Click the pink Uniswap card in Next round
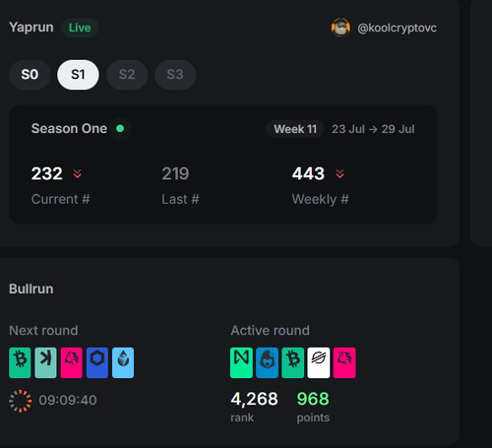 [72, 362]
